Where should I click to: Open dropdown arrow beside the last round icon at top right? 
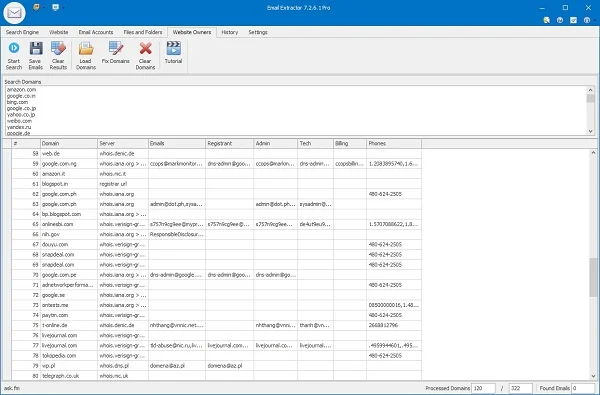[x=594, y=21]
